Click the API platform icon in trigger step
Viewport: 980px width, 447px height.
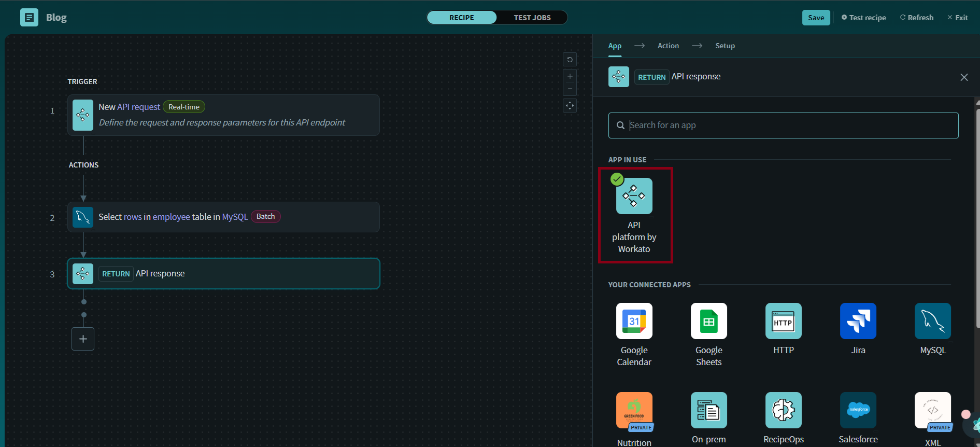pyautogui.click(x=83, y=115)
